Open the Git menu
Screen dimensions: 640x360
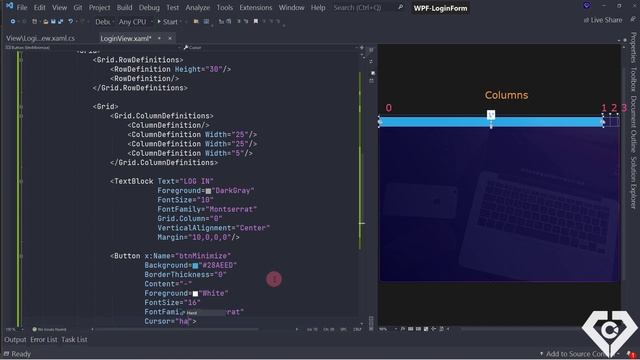78,7
